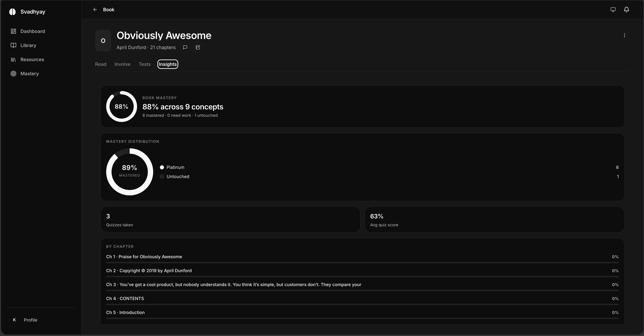Image resolution: width=644 pixels, height=336 pixels.
Task: Open the chat bubble icon beside chapters
Action: click(x=185, y=47)
